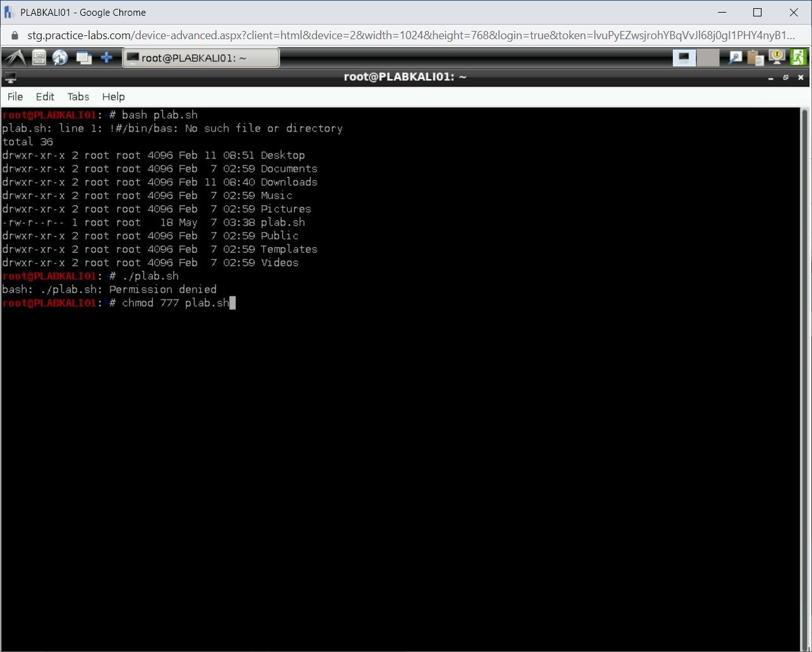Open the Tabs menu
The width and height of the screenshot is (812, 652).
[x=78, y=97]
